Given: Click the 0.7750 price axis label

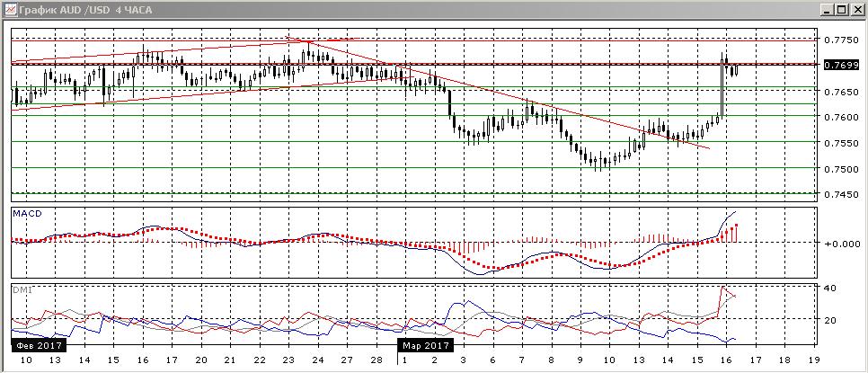Looking at the screenshot, I should click(x=841, y=40).
